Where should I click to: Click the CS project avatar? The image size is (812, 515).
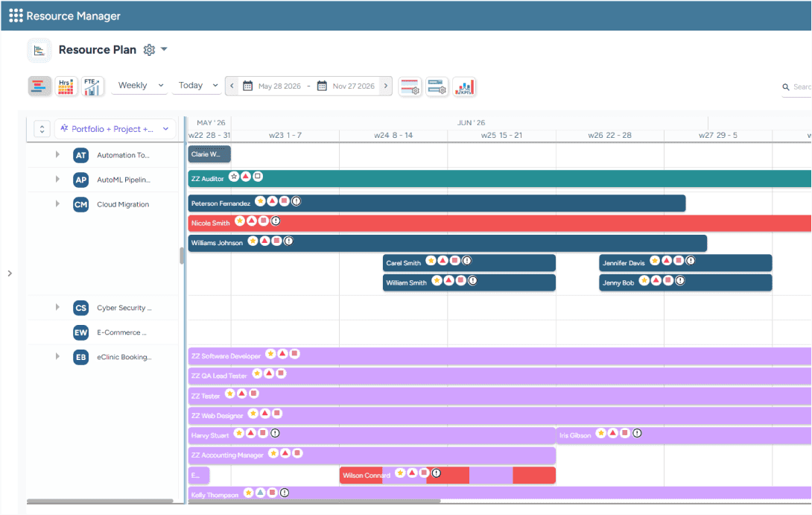(x=80, y=308)
